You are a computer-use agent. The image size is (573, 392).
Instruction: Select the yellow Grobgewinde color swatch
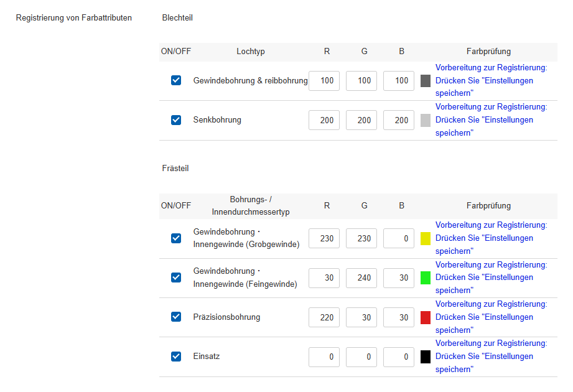pos(426,238)
